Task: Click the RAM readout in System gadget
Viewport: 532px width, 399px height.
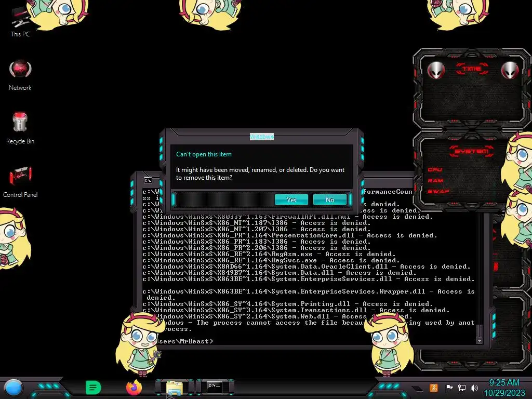Action: 435,180
